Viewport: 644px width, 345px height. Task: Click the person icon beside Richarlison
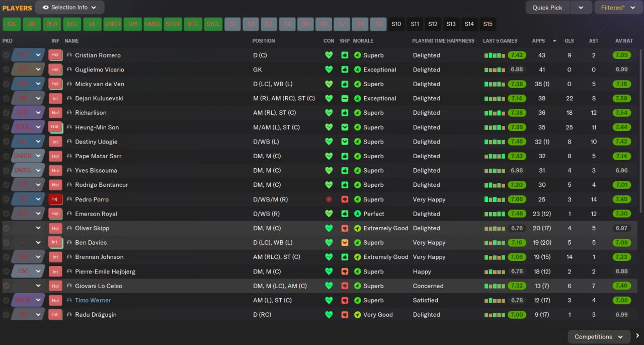[x=69, y=113]
